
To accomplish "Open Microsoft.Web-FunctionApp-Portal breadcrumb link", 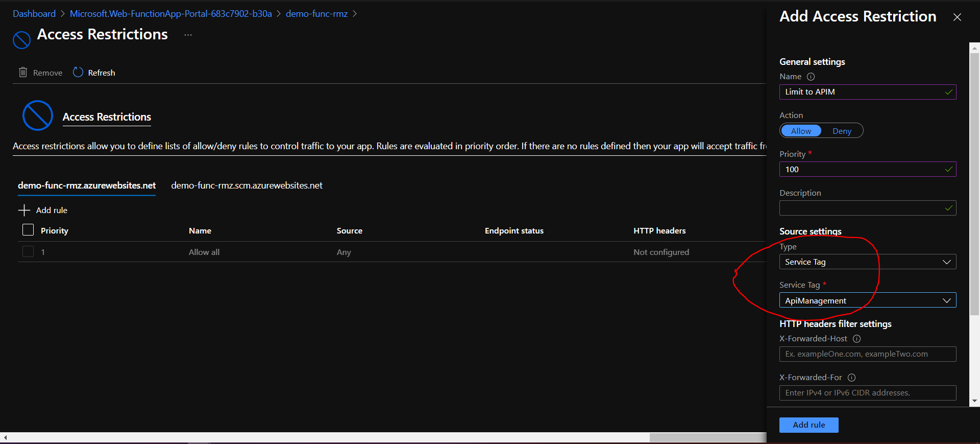I will coord(170,14).
